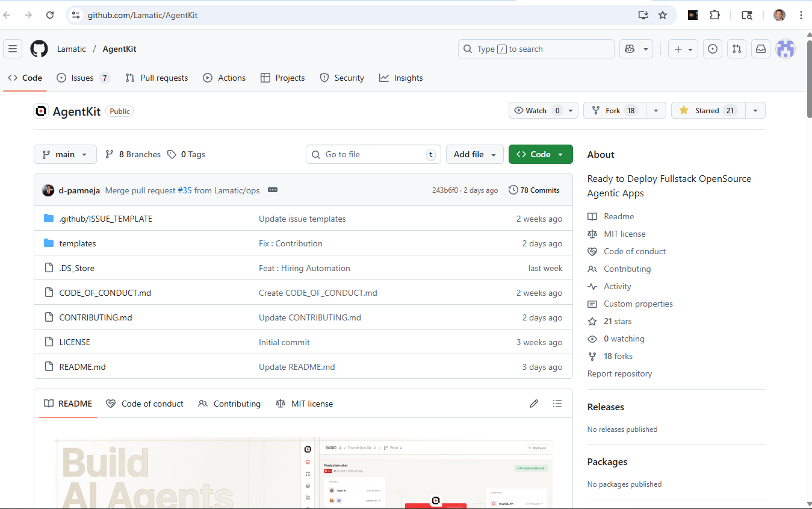Image resolution: width=812 pixels, height=509 pixels.
Task: View the 78 Commits history
Action: click(x=534, y=190)
